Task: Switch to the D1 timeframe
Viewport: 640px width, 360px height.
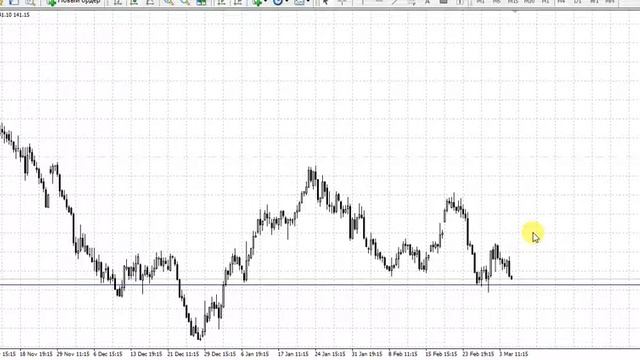Action: pyautogui.click(x=578, y=2)
